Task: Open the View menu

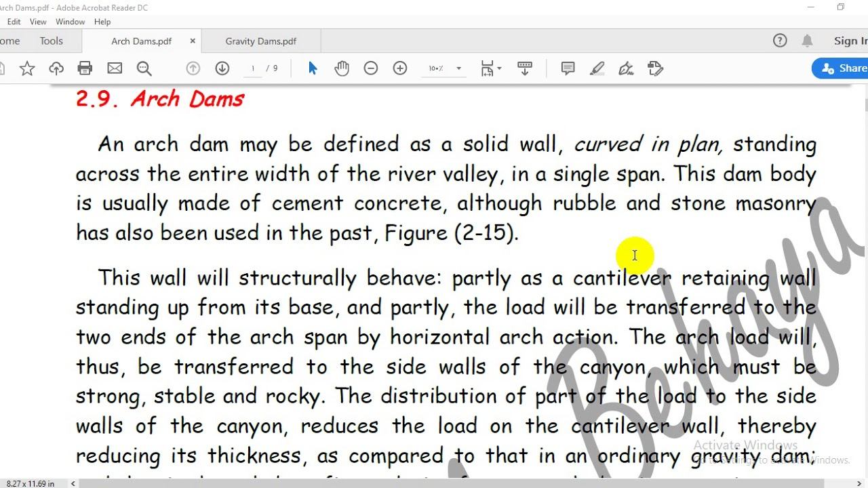Action: point(38,22)
